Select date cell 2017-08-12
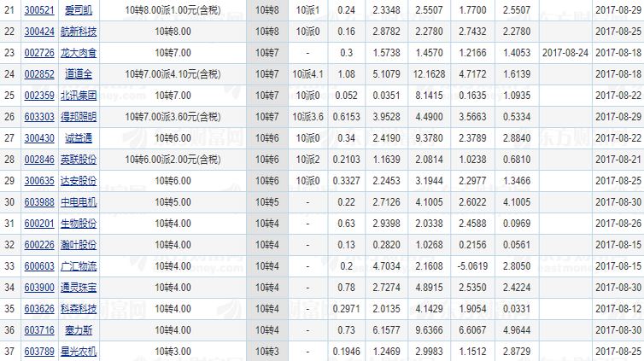The image size is (644, 361). click(618, 309)
